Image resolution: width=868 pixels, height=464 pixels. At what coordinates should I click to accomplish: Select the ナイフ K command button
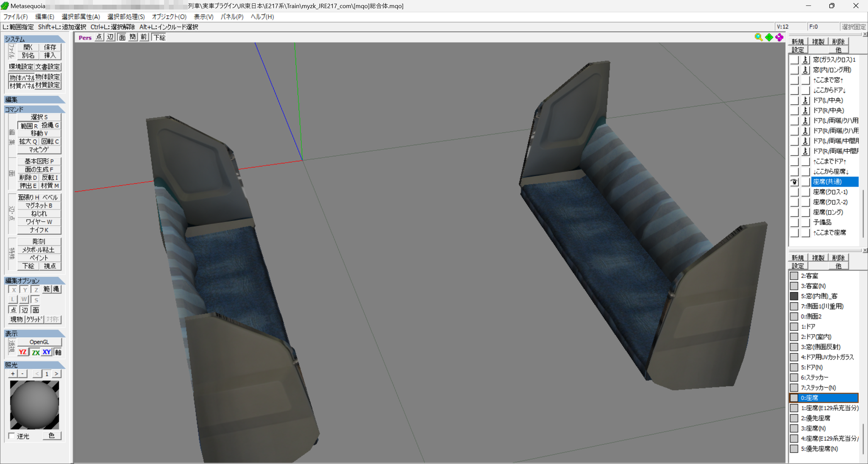39,230
